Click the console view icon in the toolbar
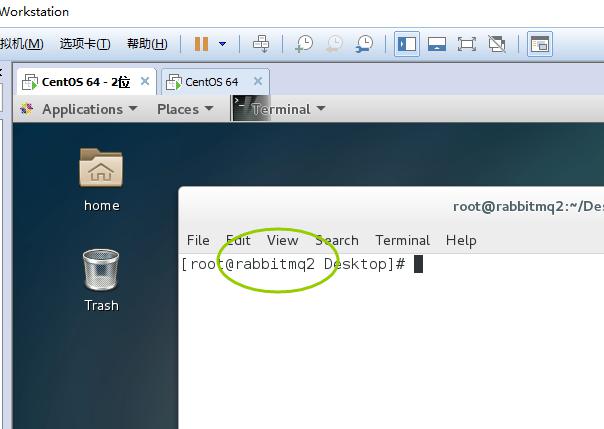 pos(540,44)
